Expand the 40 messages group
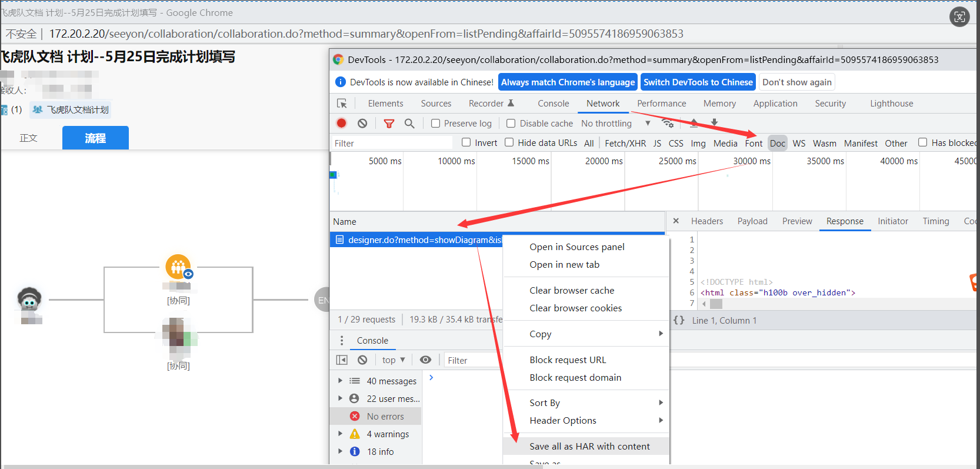Image resolution: width=980 pixels, height=469 pixels. pos(340,381)
